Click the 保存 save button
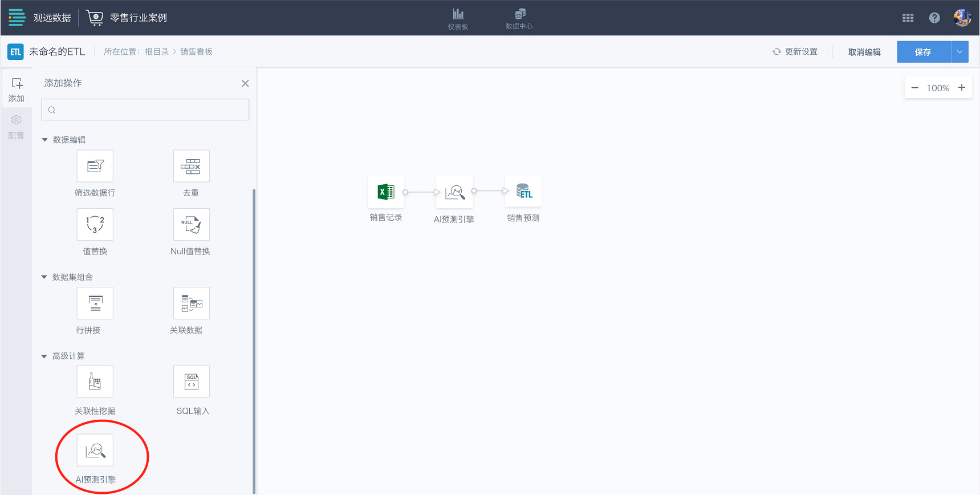 924,52
